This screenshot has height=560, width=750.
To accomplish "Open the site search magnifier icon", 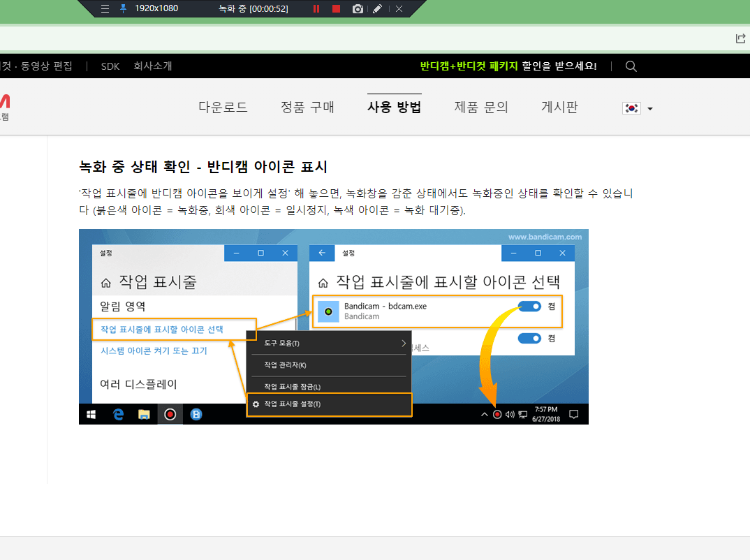I will (631, 66).
